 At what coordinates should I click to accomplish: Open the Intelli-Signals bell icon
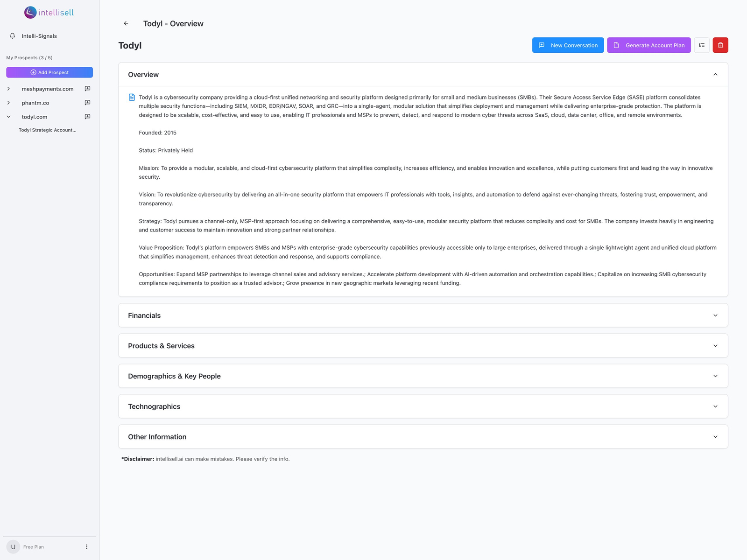tap(13, 36)
